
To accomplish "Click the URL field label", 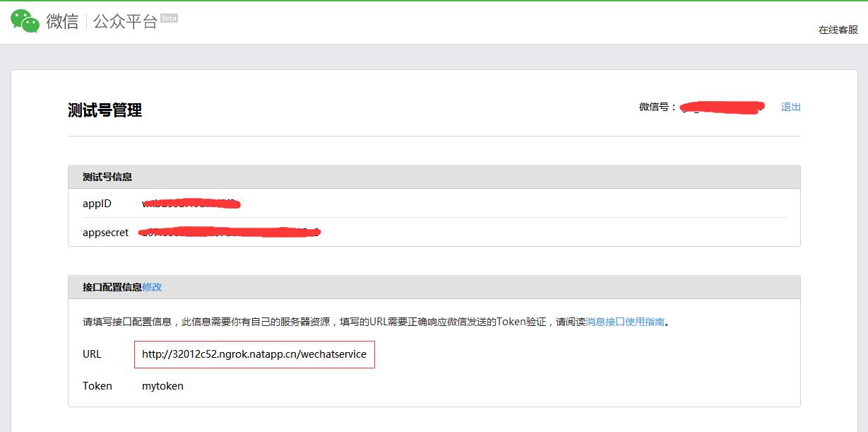I will [x=92, y=354].
